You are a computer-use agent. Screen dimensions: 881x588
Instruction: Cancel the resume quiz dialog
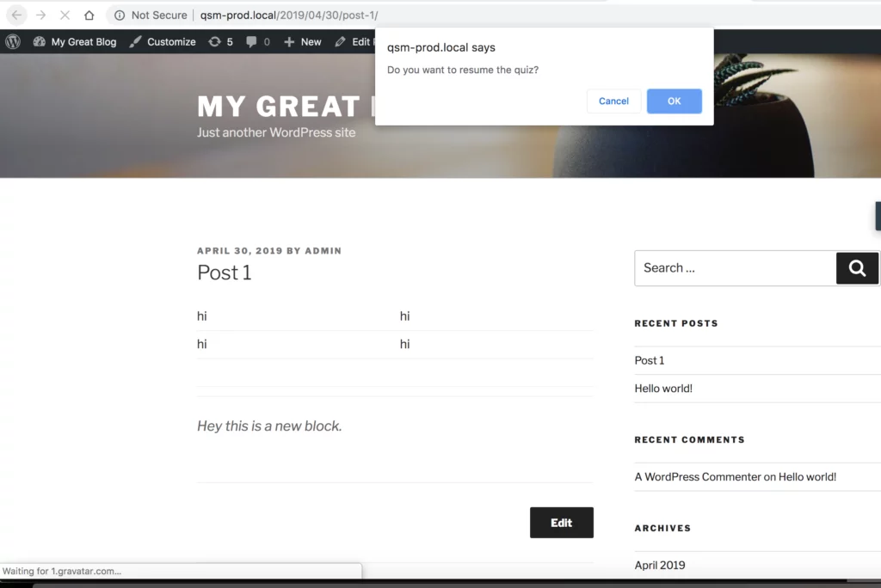tap(613, 101)
